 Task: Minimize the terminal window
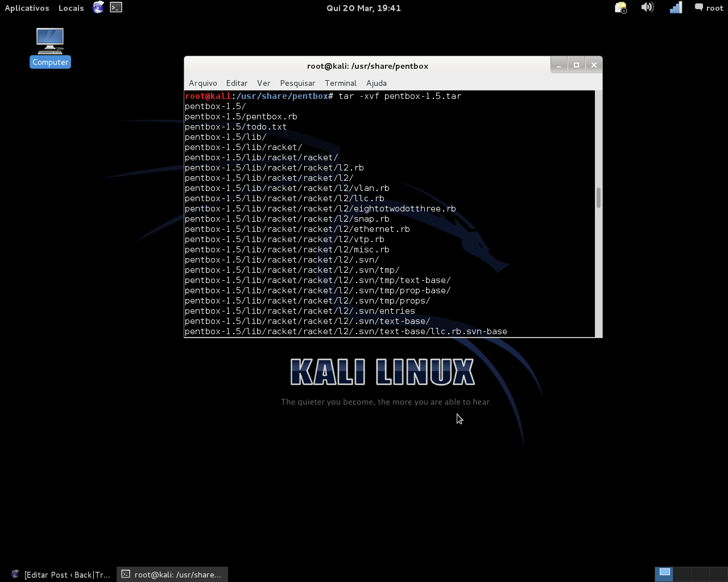point(559,65)
